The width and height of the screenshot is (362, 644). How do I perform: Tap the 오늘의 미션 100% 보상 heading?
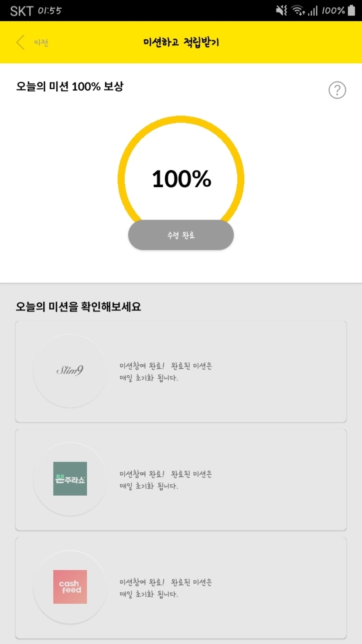coord(70,86)
